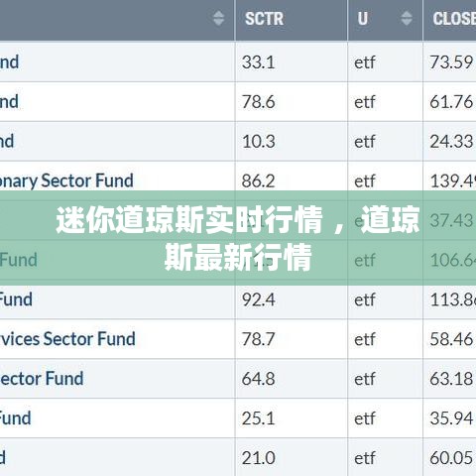
Task: Select the SCTR value 25.1 cell
Action: [292, 418]
